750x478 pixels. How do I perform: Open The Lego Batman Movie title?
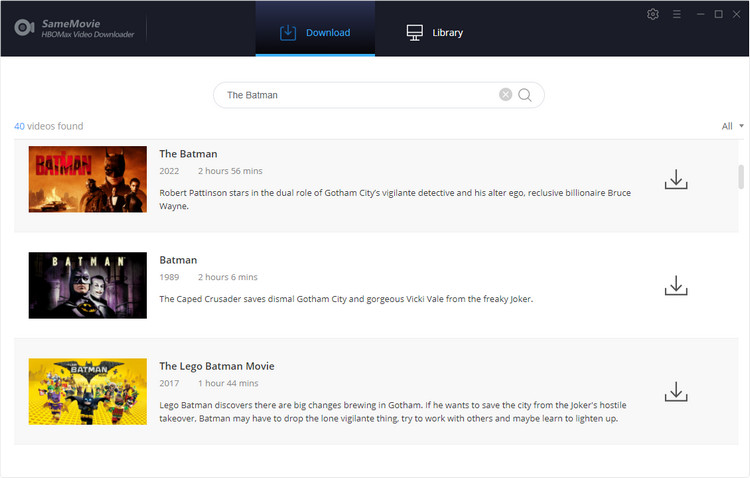(216, 366)
